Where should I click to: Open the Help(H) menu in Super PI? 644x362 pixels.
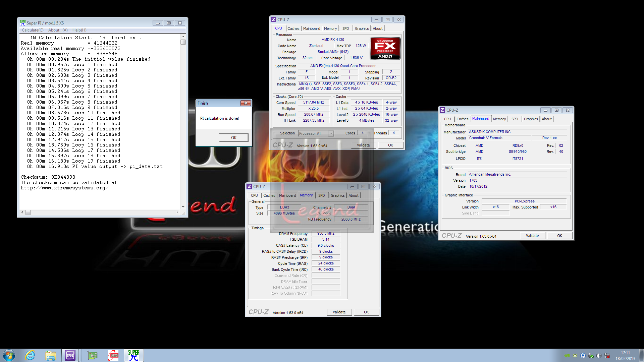[x=79, y=30]
